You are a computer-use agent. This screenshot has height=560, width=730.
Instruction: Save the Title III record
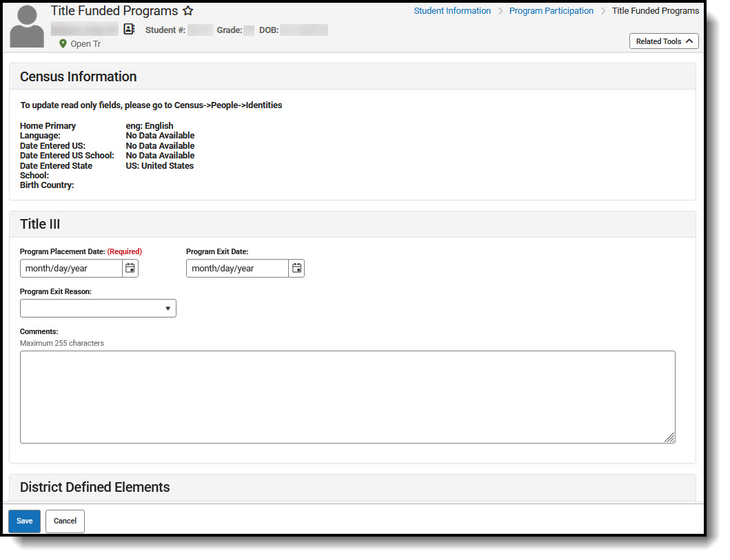(x=24, y=521)
